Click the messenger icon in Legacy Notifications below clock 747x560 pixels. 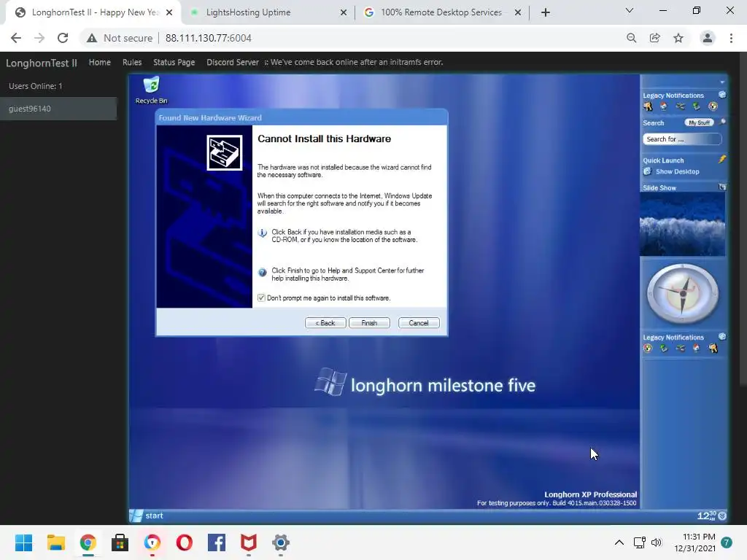click(697, 348)
